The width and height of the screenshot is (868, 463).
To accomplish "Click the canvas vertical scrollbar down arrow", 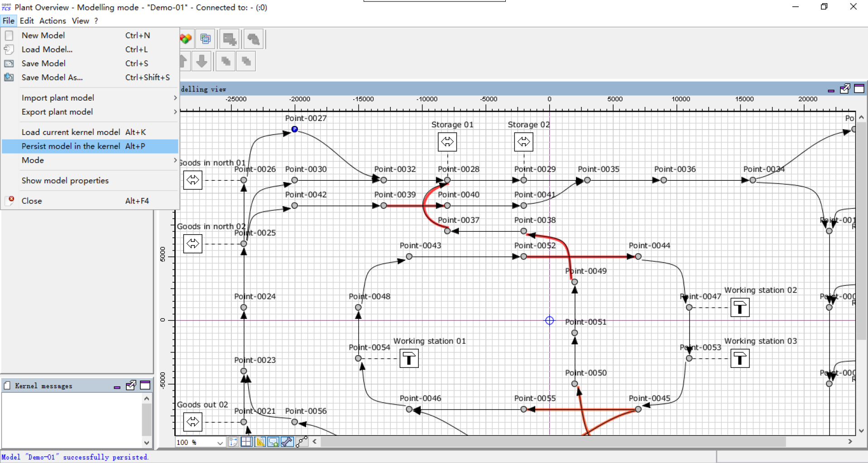I will (861, 431).
